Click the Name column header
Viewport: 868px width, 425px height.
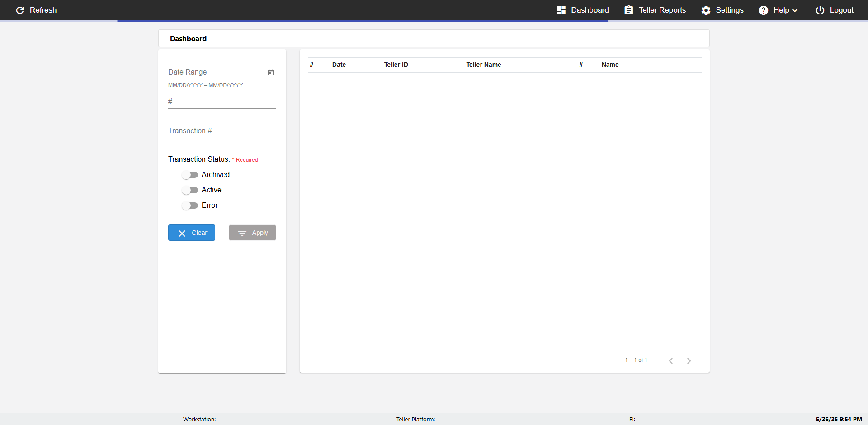[610, 65]
